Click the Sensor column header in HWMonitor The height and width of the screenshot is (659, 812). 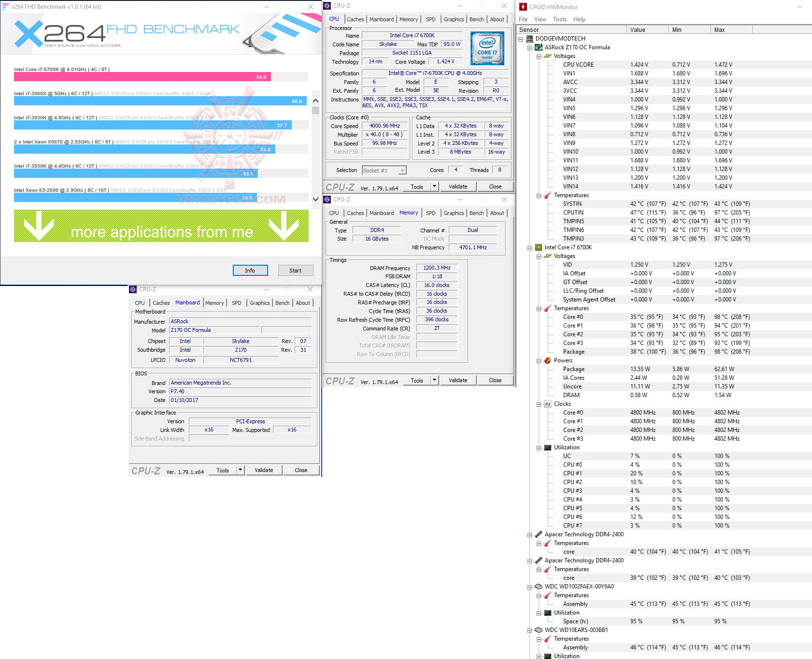572,30
